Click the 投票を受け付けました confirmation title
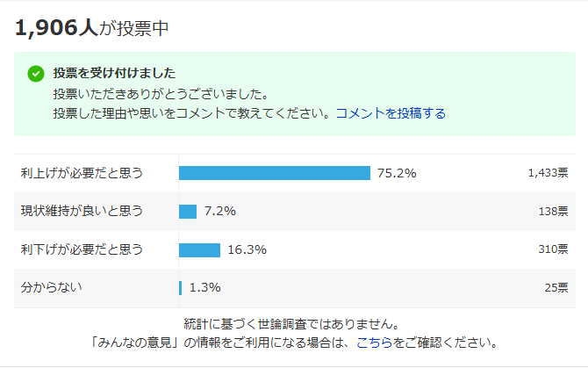 114,73
